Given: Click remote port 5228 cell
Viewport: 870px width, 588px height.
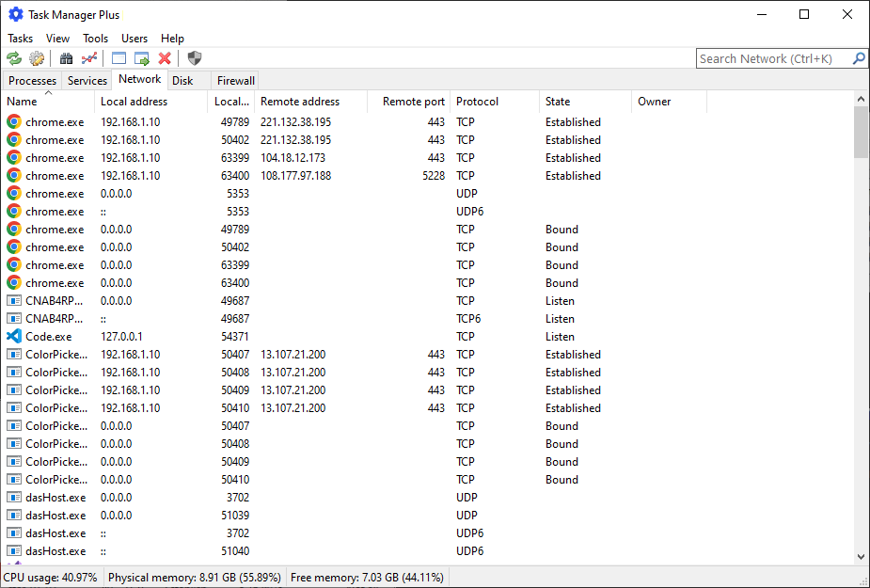Looking at the screenshot, I should pyautogui.click(x=434, y=175).
